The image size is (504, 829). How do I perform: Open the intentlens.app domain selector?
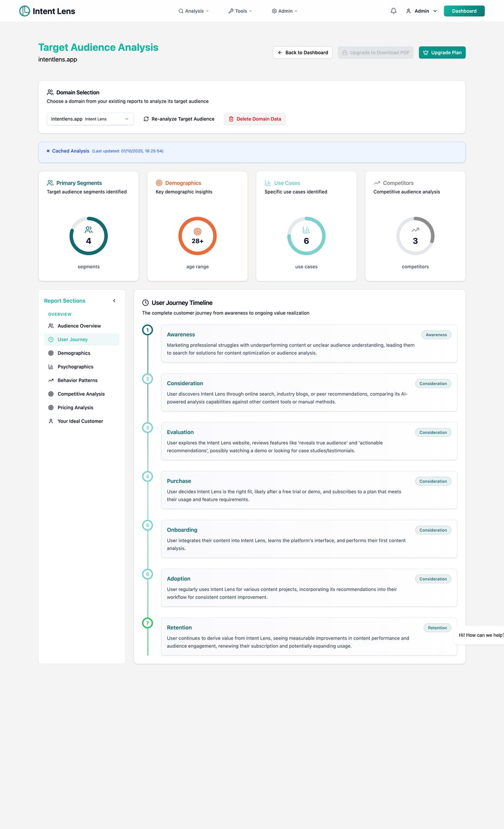coord(90,119)
